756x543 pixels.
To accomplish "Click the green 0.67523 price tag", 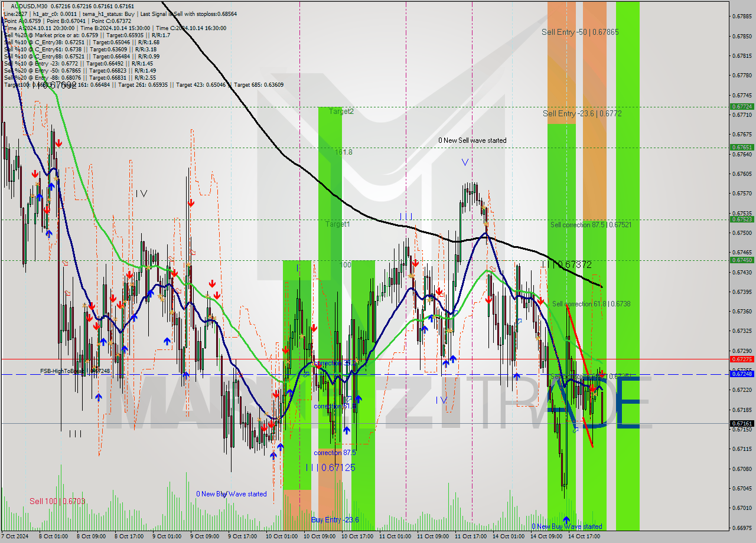I will (742, 219).
